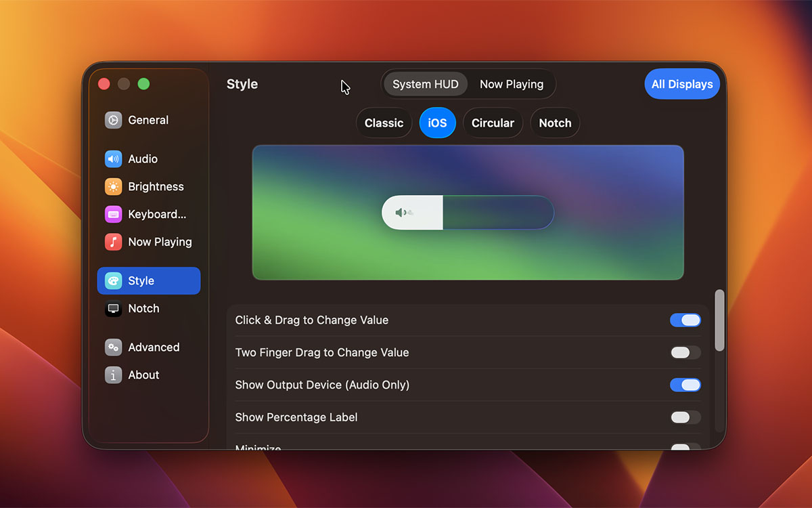The width and height of the screenshot is (812, 508).
Task: Turn off Show Output Device toggle
Action: pos(685,385)
